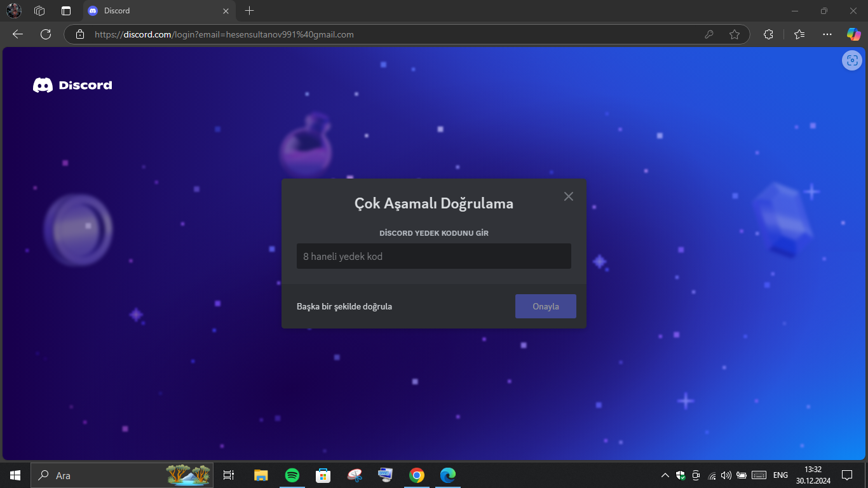
Task: Open Edge workspaces button
Action: (39, 11)
